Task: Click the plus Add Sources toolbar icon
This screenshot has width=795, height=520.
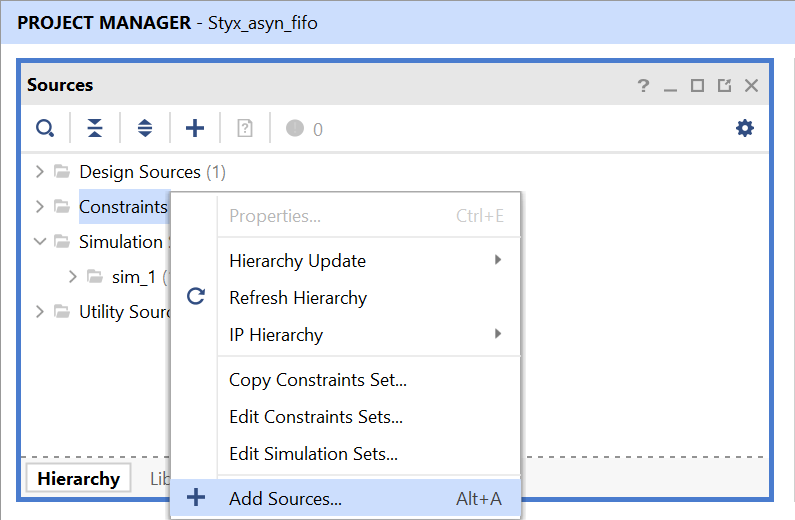Action: tap(195, 128)
